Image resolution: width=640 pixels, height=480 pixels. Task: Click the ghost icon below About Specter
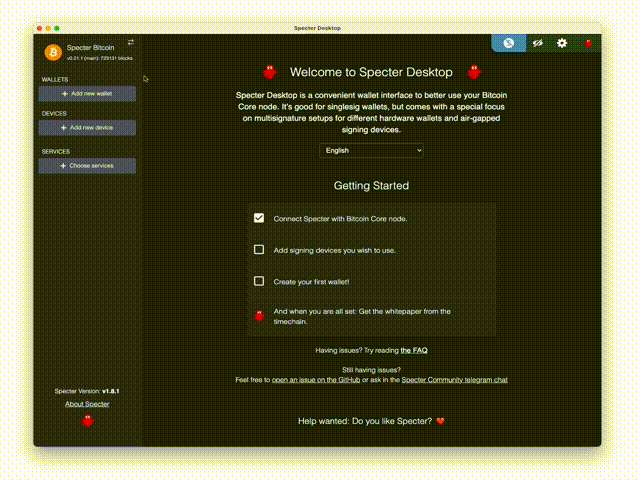(87, 421)
